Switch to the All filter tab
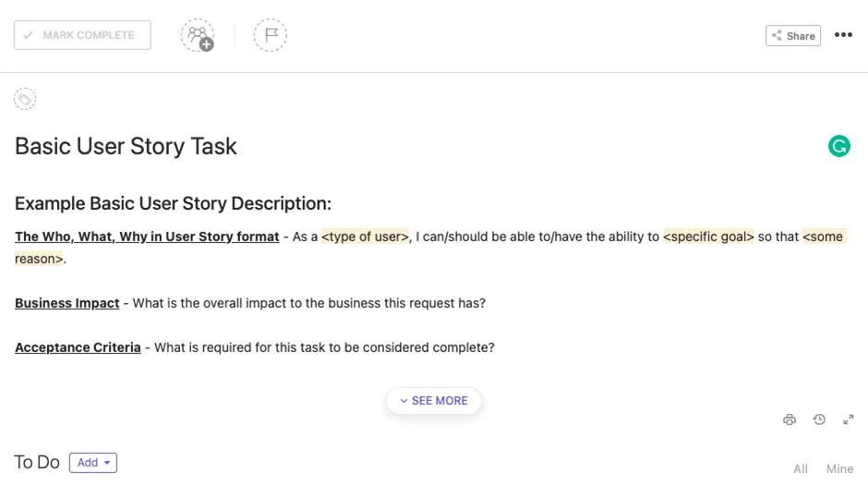 pos(801,469)
